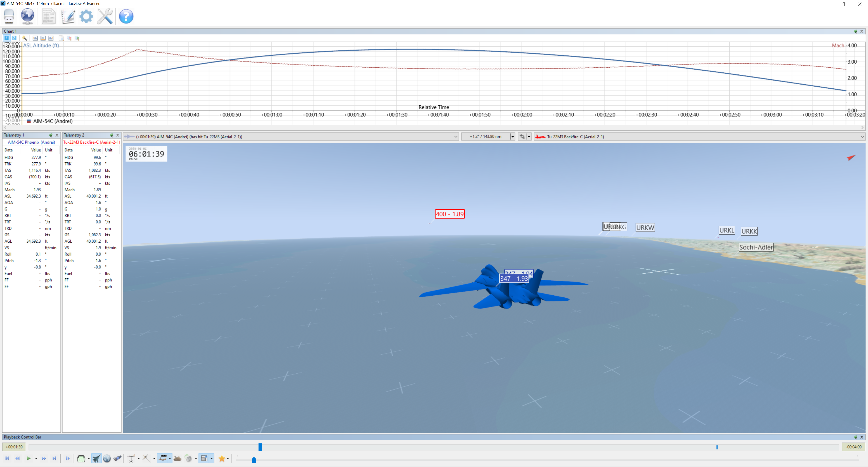The width and height of the screenshot is (868, 467).
Task: Open the Help question mark icon
Action: [126, 16]
